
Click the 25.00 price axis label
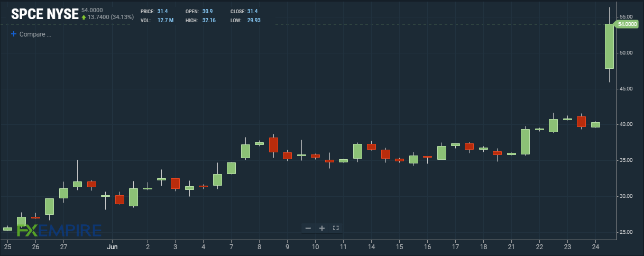coord(627,232)
